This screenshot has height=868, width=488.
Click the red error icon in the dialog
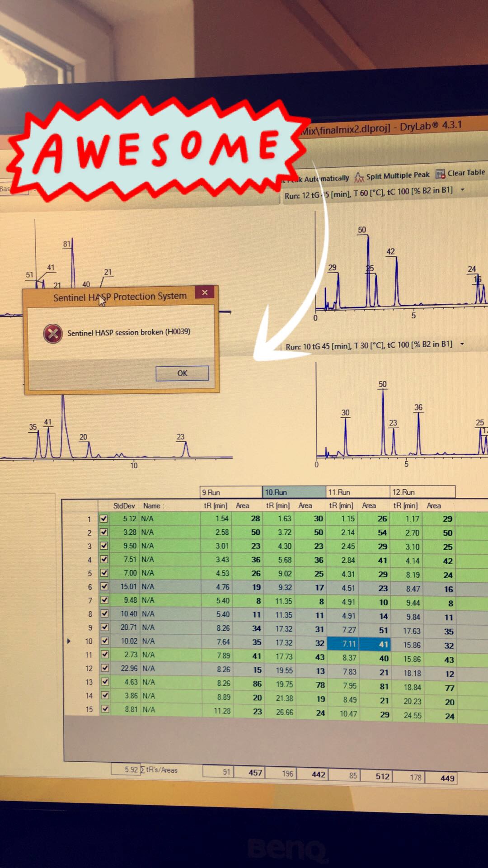coord(53,334)
